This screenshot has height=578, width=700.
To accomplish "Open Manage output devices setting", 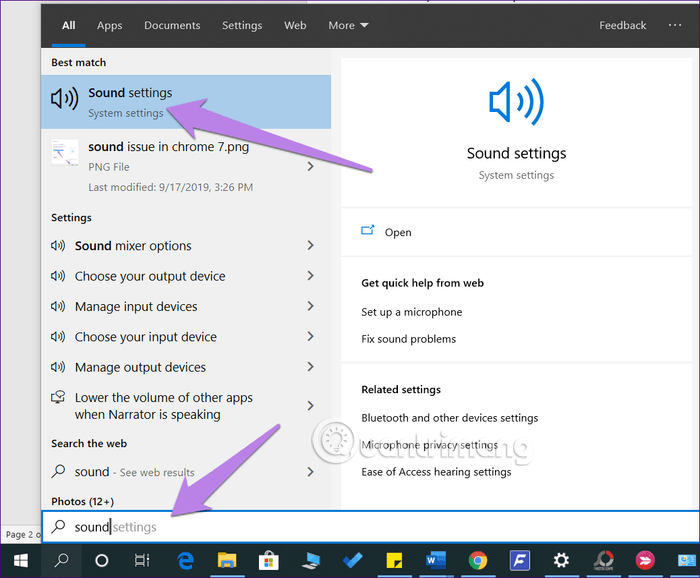I will [140, 367].
